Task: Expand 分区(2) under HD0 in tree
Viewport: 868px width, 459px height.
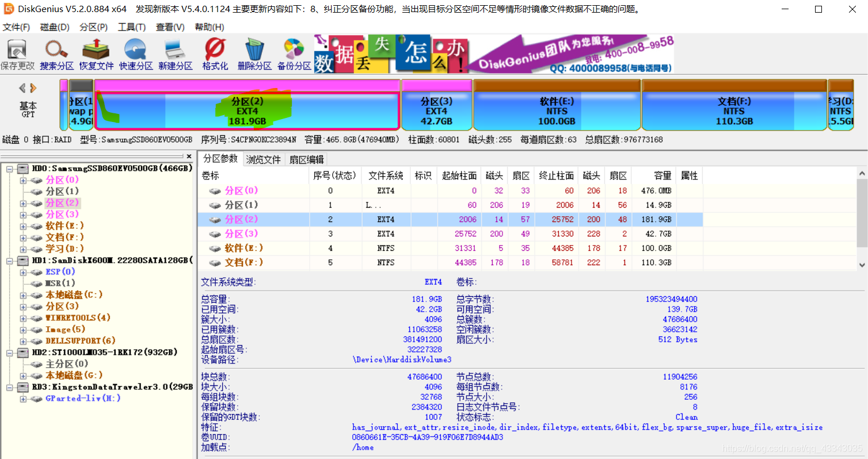Action: pos(23,203)
